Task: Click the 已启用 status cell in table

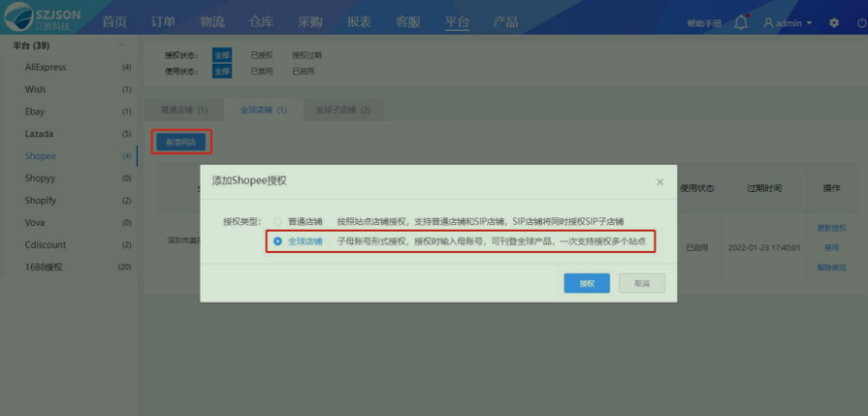Action: (x=697, y=248)
